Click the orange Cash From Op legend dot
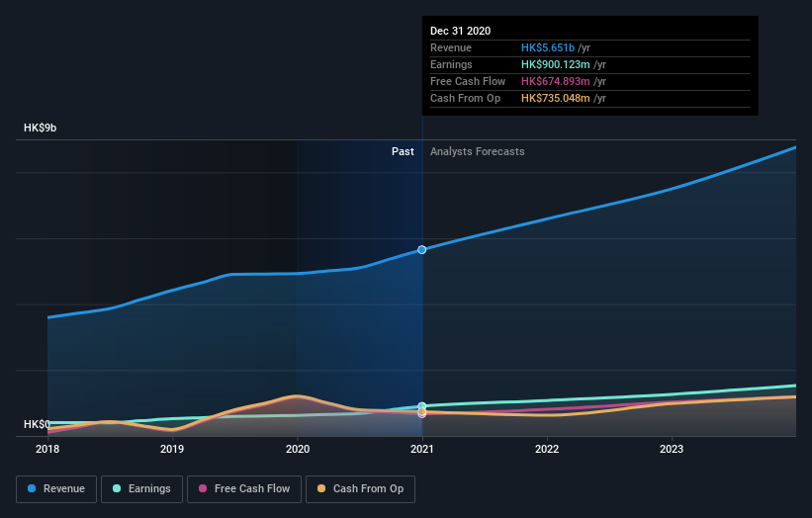 321,488
